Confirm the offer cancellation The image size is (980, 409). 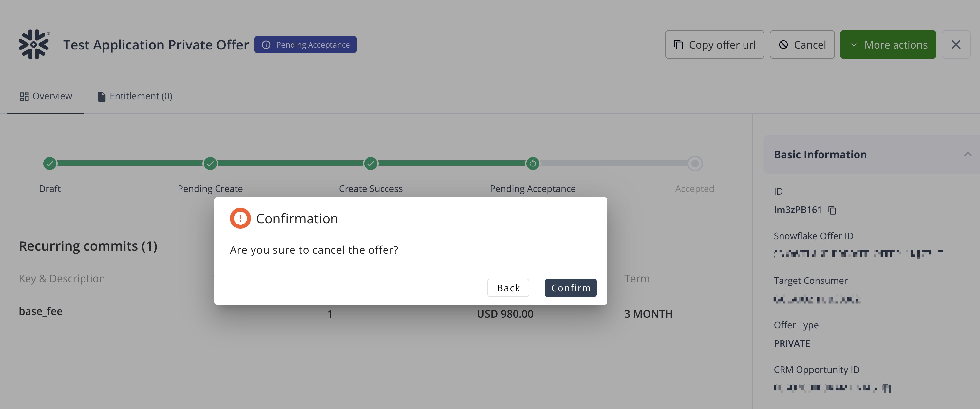point(571,288)
